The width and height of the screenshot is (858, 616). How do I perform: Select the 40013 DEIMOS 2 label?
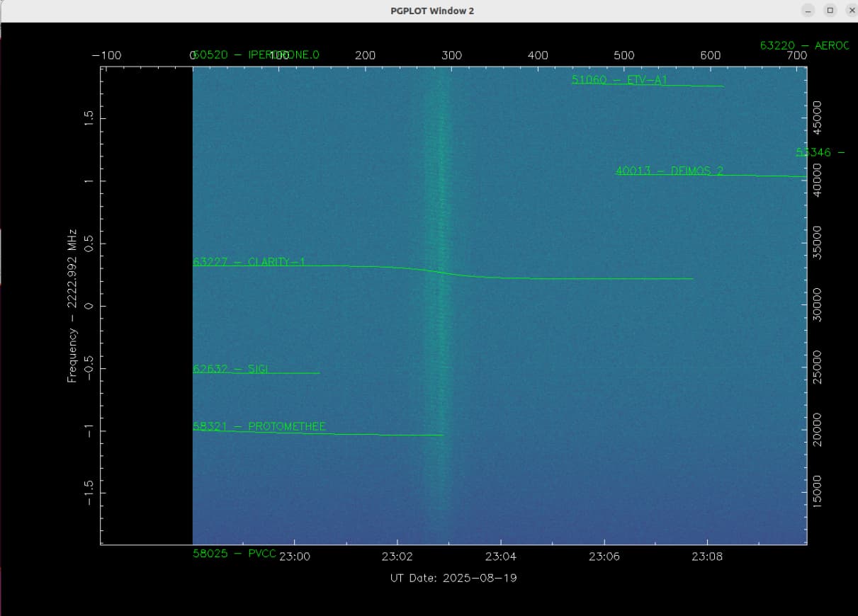670,171
